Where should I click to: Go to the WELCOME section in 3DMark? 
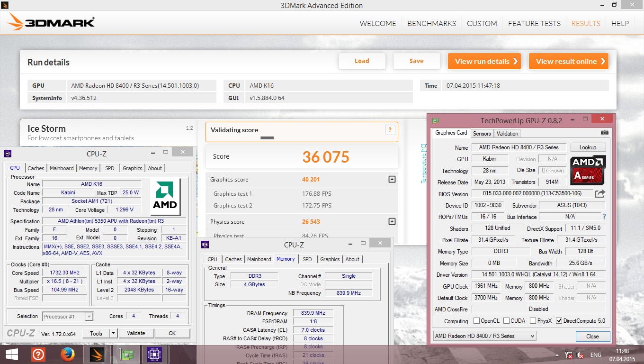tap(378, 23)
